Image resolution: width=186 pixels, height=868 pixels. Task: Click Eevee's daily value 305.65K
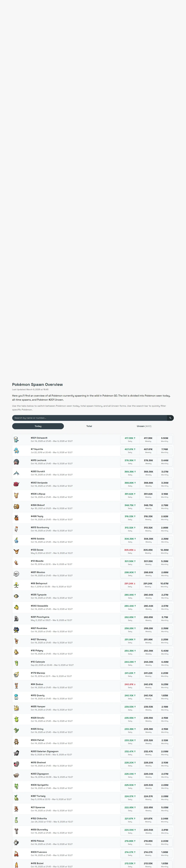pyautogui.click(x=130, y=550)
